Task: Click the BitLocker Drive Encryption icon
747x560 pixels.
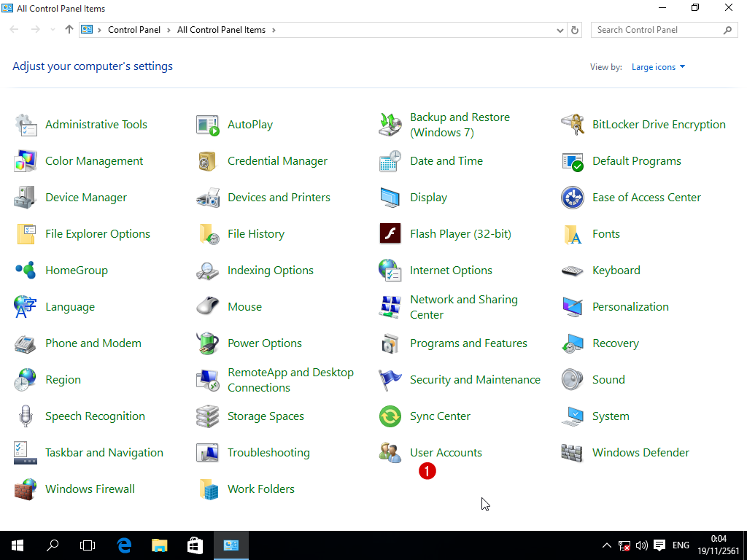Action: tap(573, 125)
